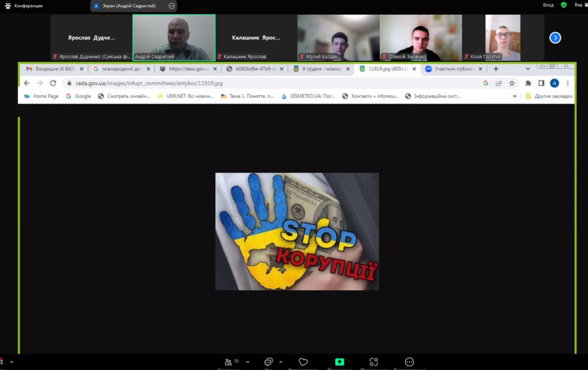The image size is (588, 370).
Task: Open a new browser tab
Action: point(496,69)
